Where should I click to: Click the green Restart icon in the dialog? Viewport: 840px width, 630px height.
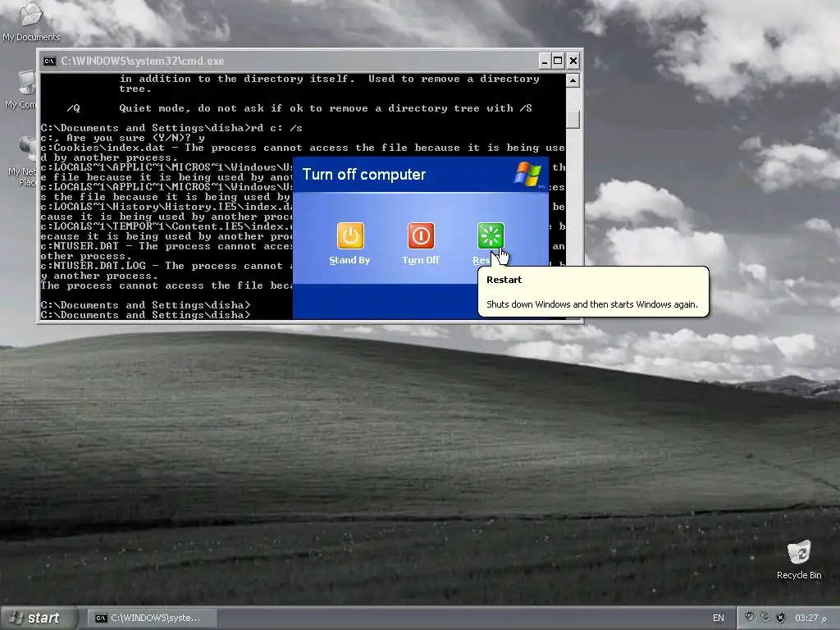491,235
